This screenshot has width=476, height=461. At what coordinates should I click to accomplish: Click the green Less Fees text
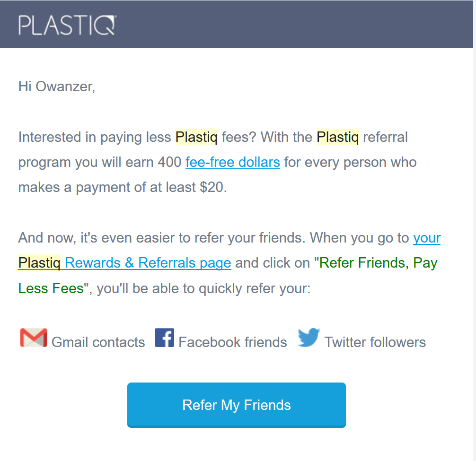coord(51,288)
